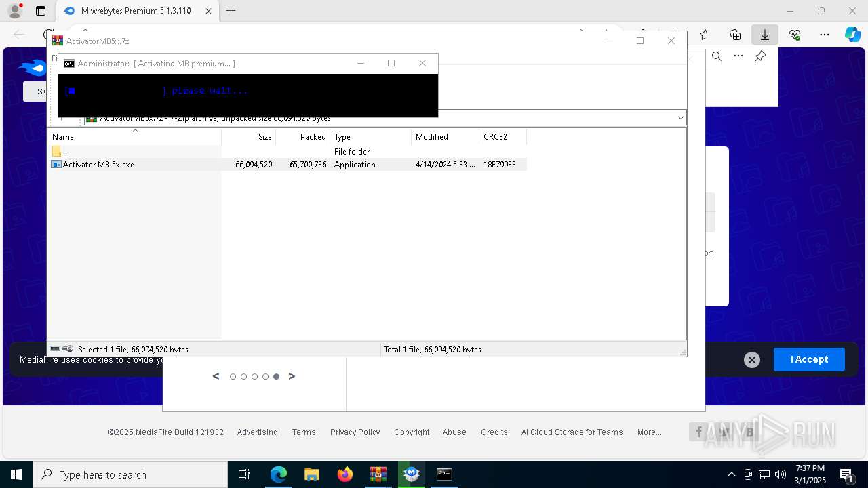The width and height of the screenshot is (868, 488).
Task: Open Edge settings and more menu
Action: (825, 35)
